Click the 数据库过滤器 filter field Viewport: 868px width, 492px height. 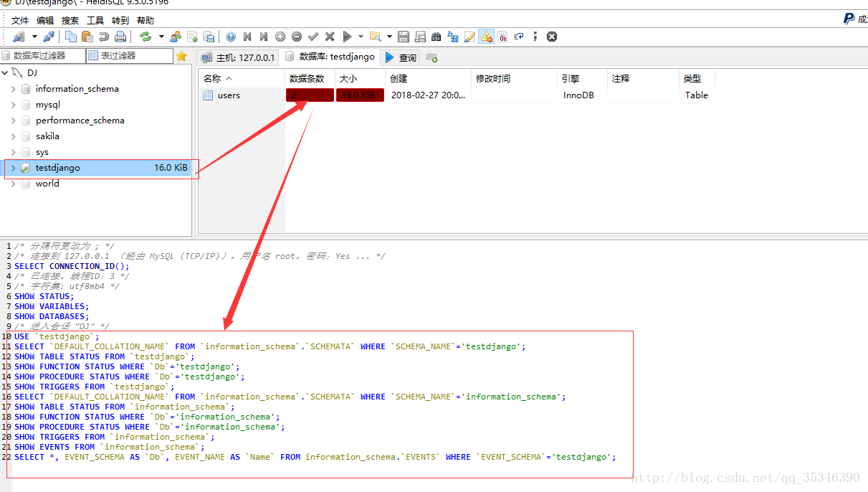[x=43, y=56]
